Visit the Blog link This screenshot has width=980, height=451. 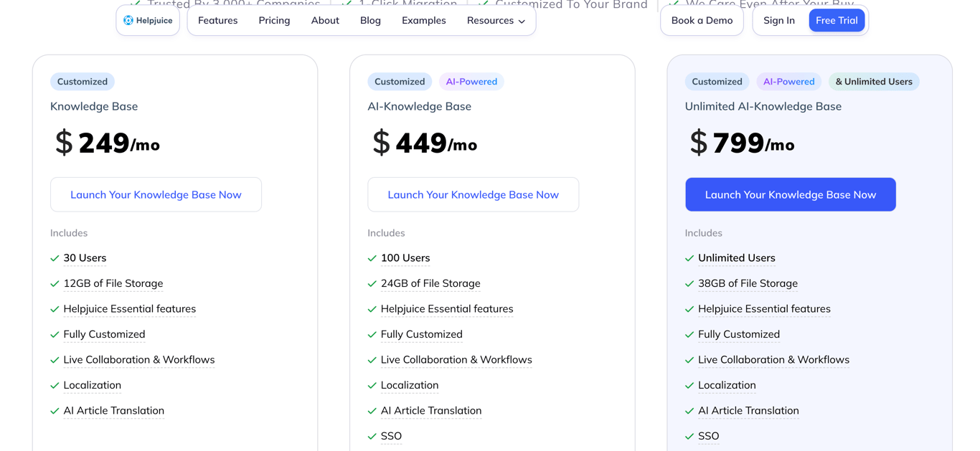pyautogui.click(x=370, y=21)
